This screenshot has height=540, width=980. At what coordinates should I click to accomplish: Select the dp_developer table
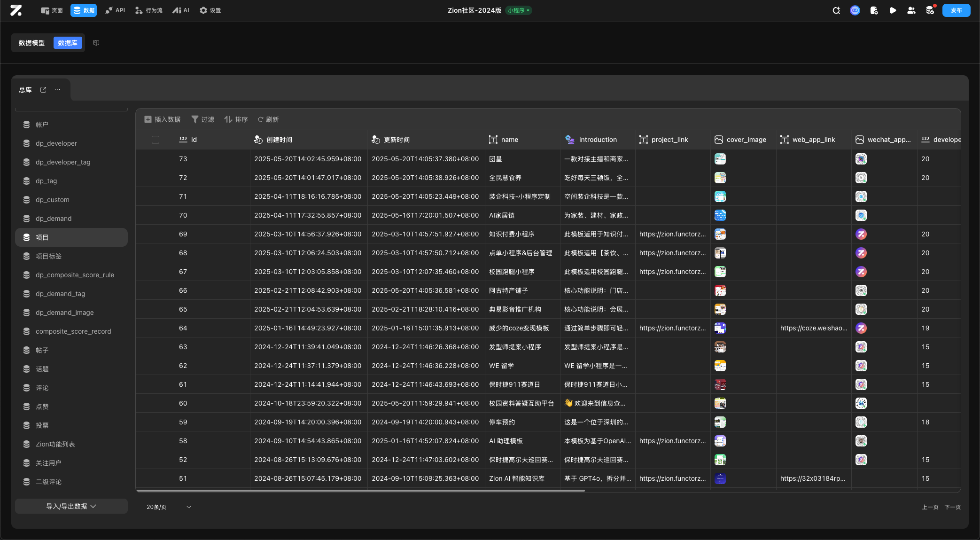71,143
